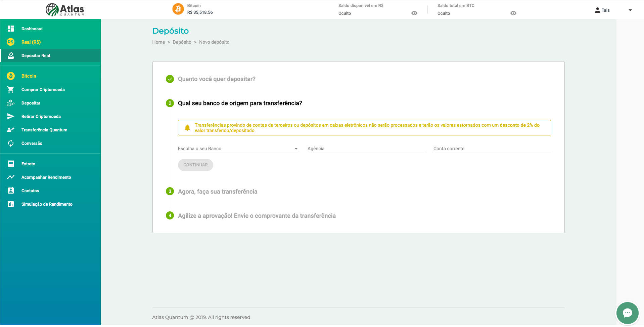Click the Retirar Criptomoeda send arrow icon

point(11,116)
